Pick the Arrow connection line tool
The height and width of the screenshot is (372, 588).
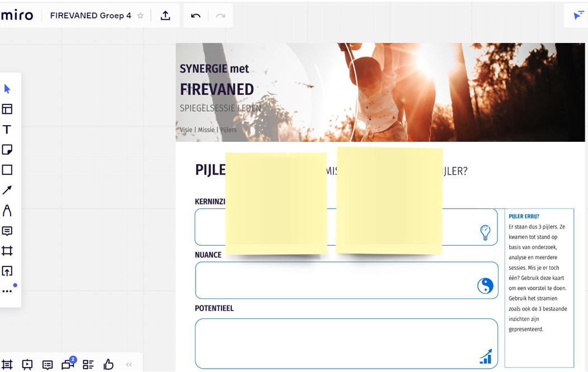(7, 190)
